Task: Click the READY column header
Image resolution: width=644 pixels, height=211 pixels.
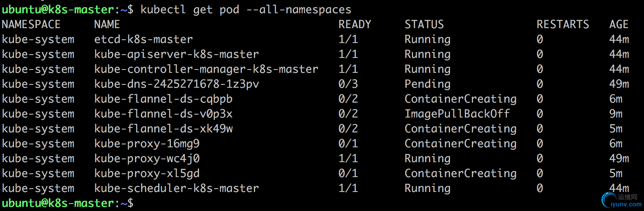Action: point(355,24)
